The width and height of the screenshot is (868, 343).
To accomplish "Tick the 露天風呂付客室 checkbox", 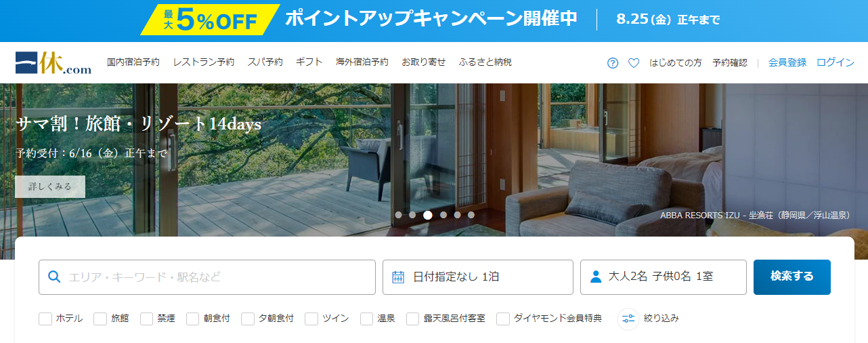I will pyautogui.click(x=413, y=319).
